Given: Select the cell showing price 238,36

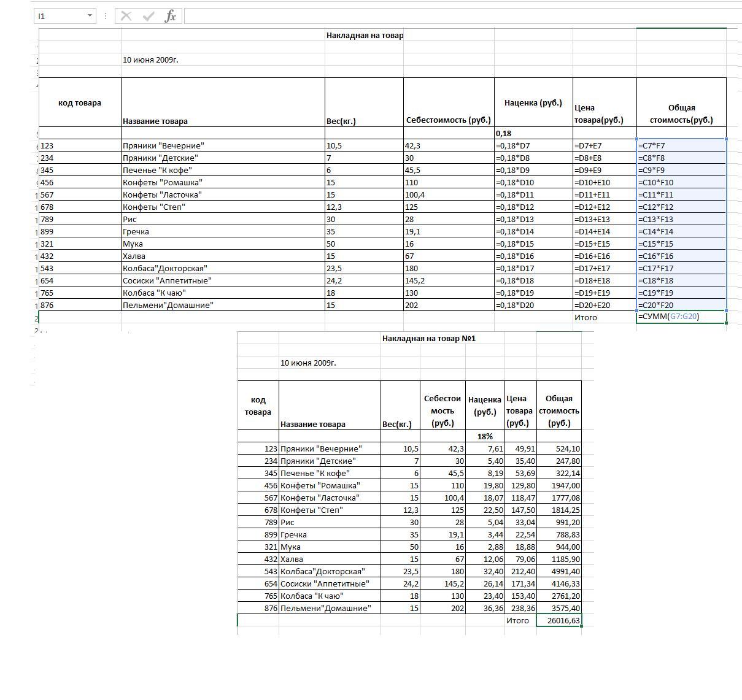Looking at the screenshot, I should pos(520,608).
